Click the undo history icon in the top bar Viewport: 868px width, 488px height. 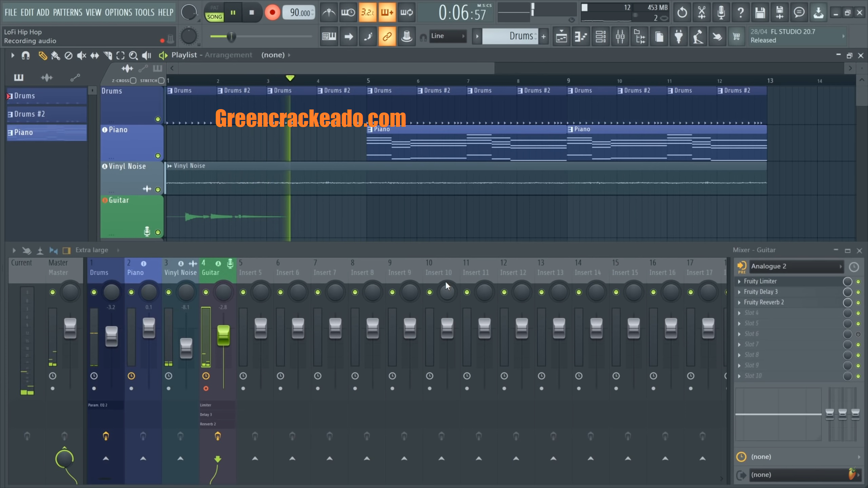tap(682, 13)
